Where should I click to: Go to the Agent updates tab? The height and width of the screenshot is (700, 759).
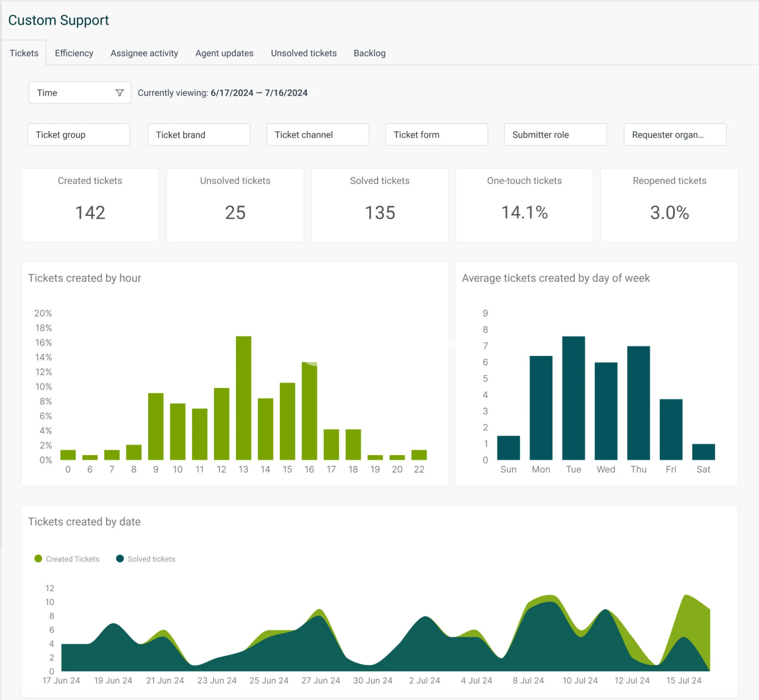224,53
